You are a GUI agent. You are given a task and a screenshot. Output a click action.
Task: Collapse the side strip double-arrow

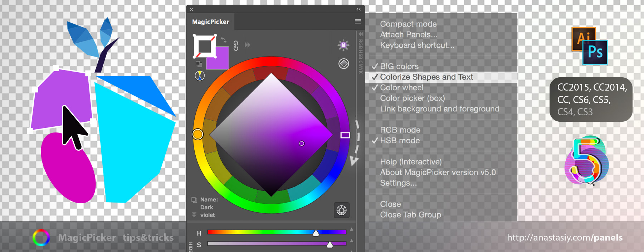361,34
